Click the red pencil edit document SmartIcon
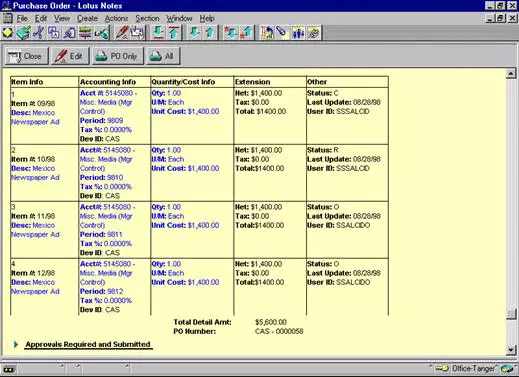Image resolution: width=519 pixels, height=377 pixels. [x=122, y=33]
